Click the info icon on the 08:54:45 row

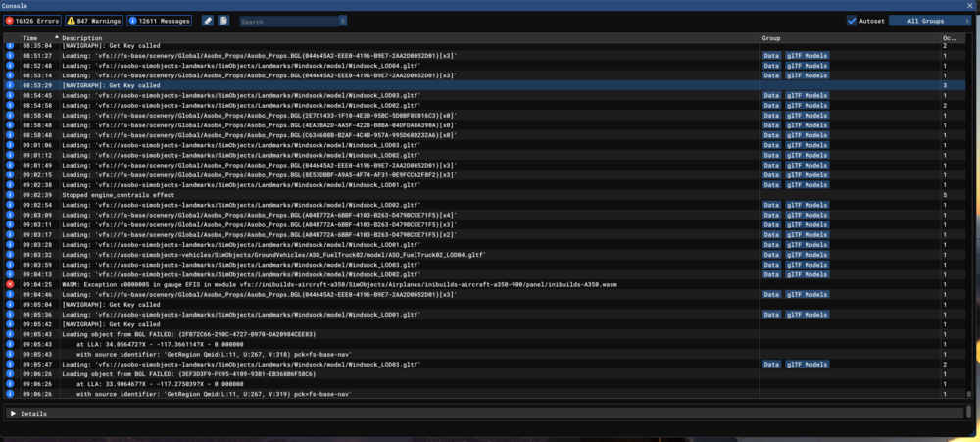point(10,95)
